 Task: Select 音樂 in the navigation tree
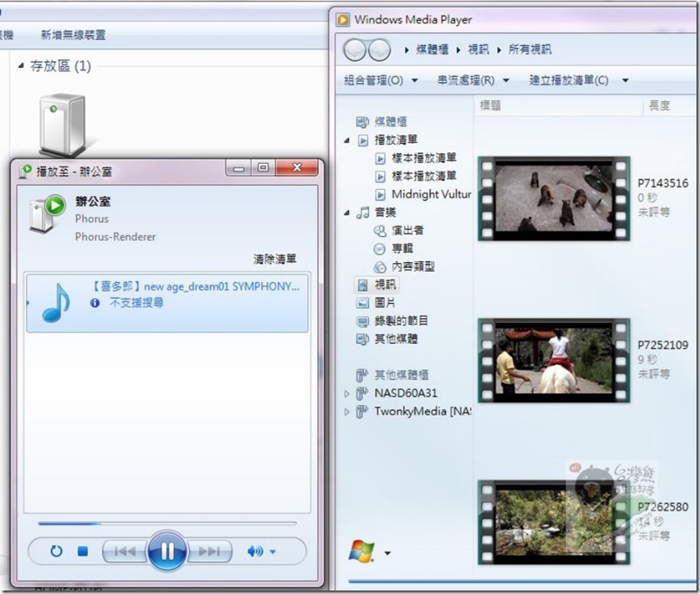point(386,213)
